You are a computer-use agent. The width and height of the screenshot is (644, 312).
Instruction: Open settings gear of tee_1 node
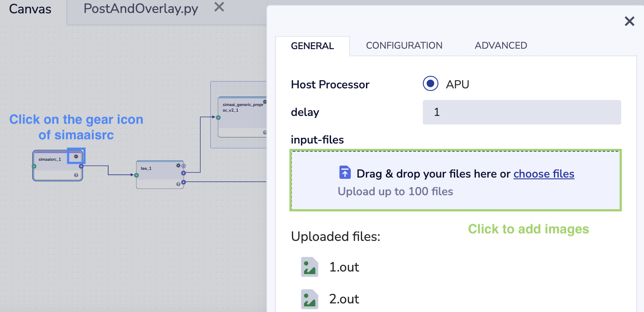point(178,165)
